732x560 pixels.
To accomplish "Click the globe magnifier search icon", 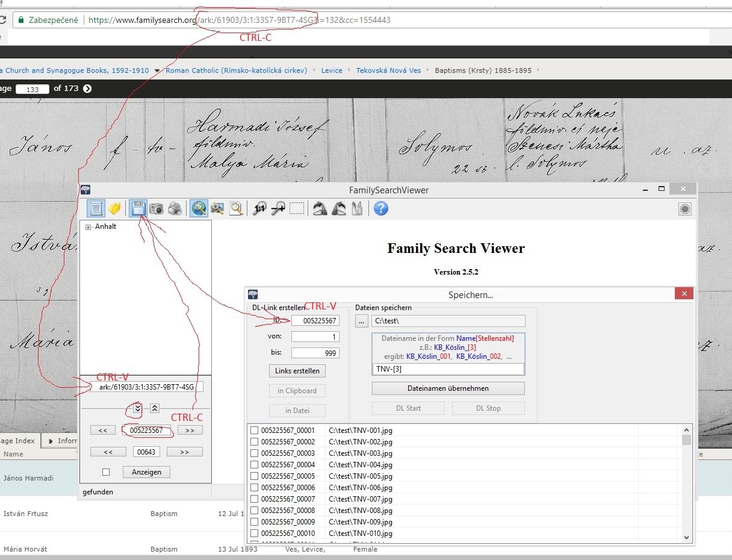I will [x=199, y=209].
